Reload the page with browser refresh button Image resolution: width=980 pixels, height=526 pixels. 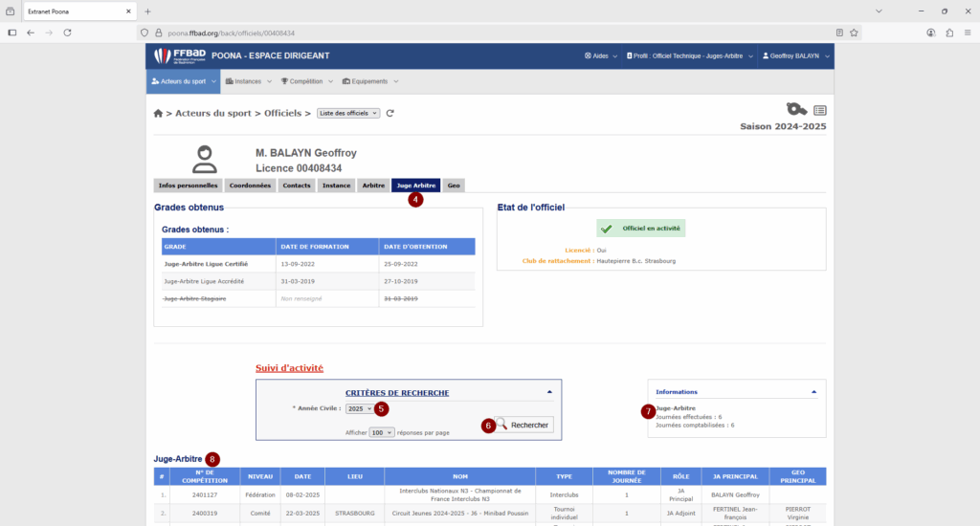68,33
